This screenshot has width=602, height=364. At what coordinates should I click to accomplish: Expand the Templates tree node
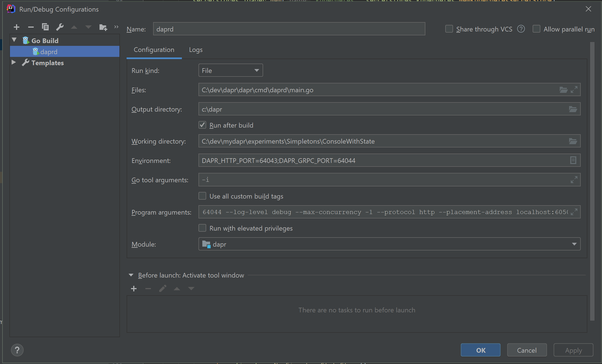pos(14,62)
